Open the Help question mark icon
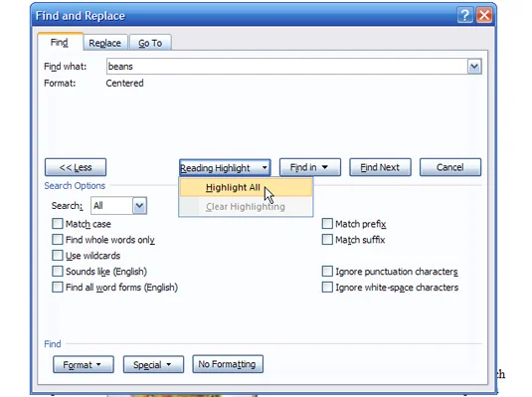The image size is (532, 397). click(464, 15)
